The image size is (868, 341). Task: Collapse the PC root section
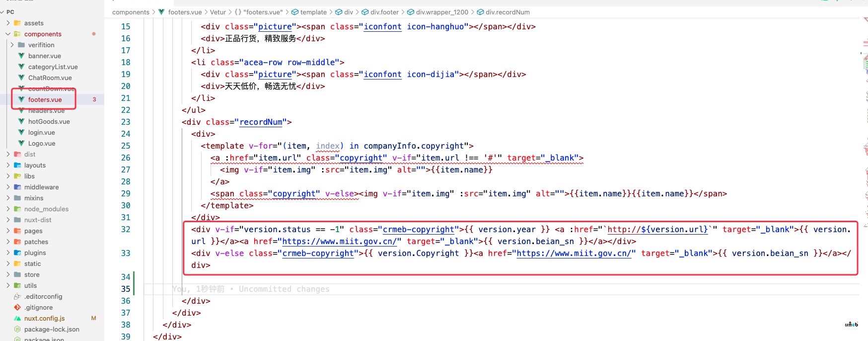[2, 12]
